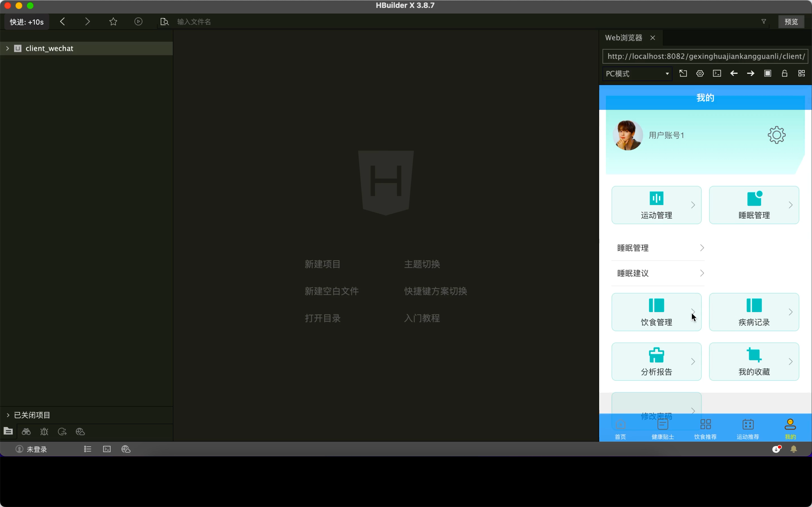Click the bug debug icon in sidebar
812x507 pixels.
(44, 432)
